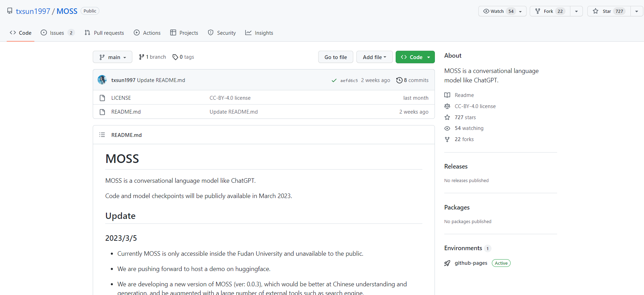This screenshot has height=295, width=644.
Task: Click the txsun1997 avatar in commit row
Action: coord(102,80)
